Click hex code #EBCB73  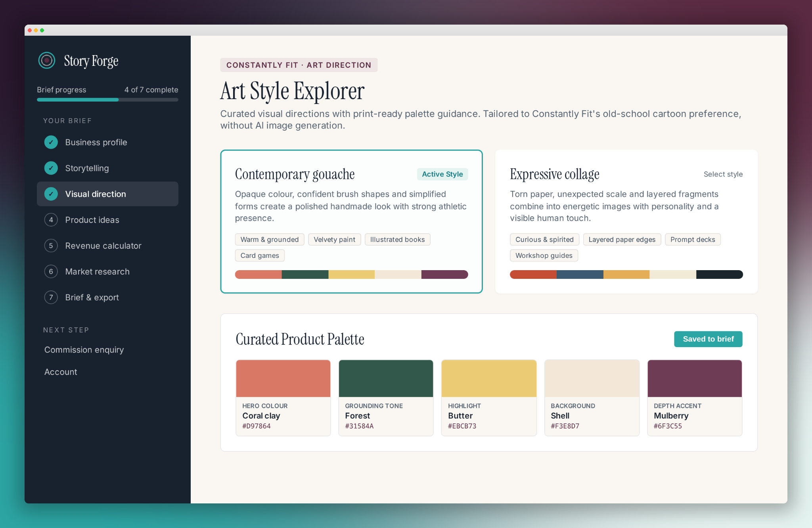coord(462,426)
